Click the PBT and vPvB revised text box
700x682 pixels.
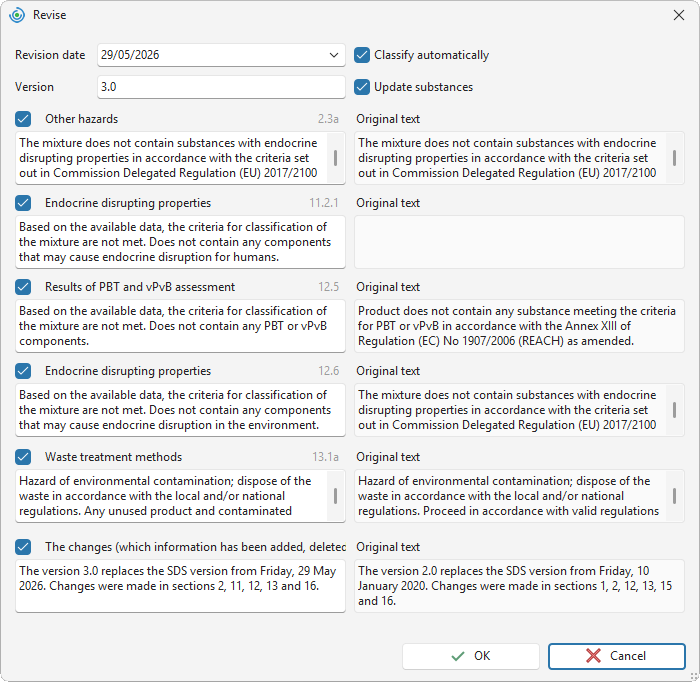point(180,326)
